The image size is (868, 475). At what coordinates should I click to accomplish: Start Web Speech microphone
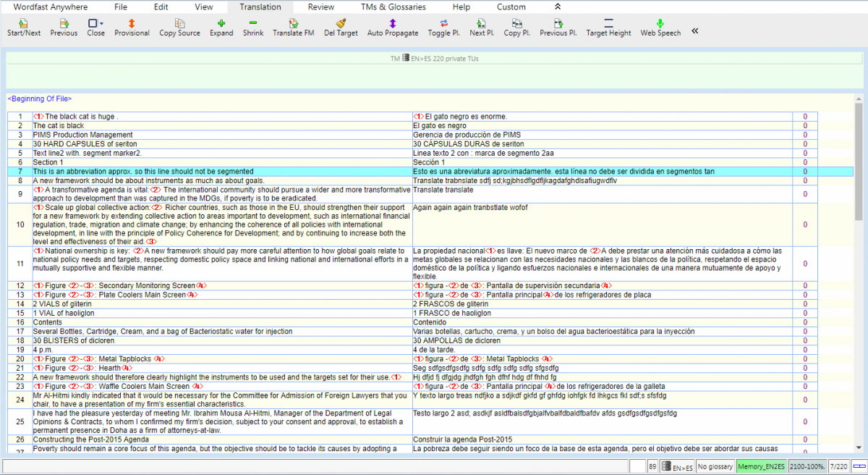[x=660, y=24]
